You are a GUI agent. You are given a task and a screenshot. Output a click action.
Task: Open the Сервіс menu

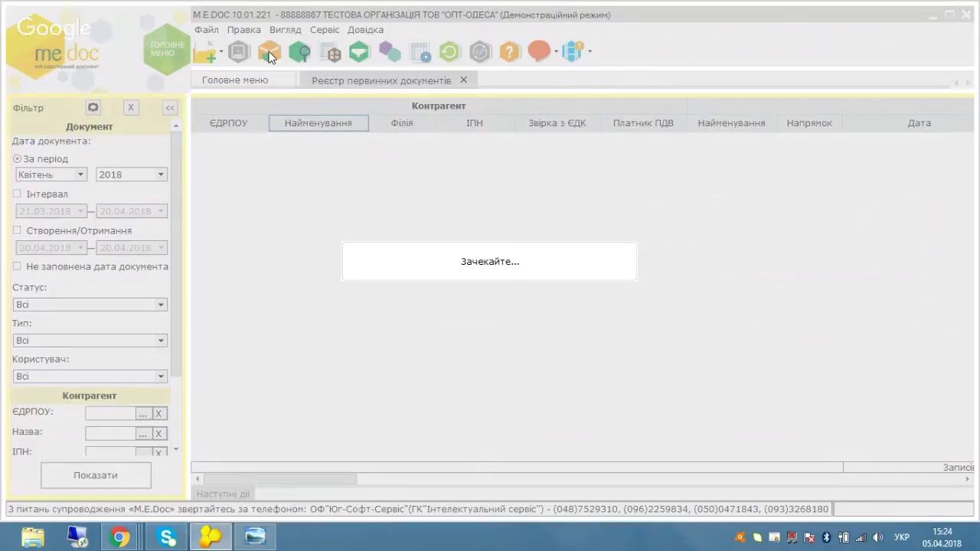tap(325, 30)
